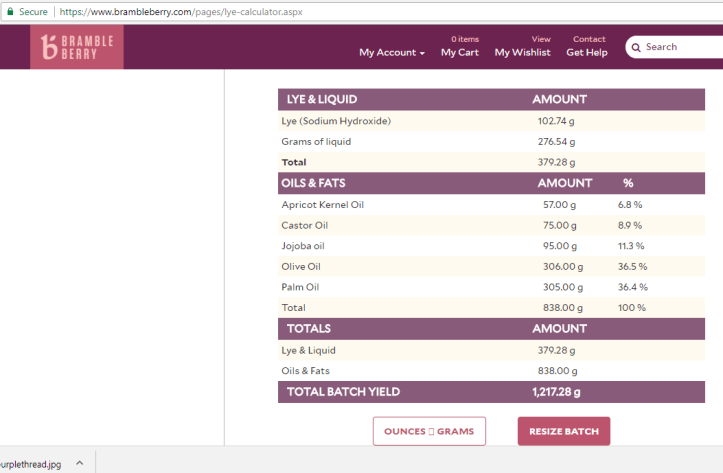The height and width of the screenshot is (473, 723).
Task: Open the Get Help link
Action: point(587,52)
